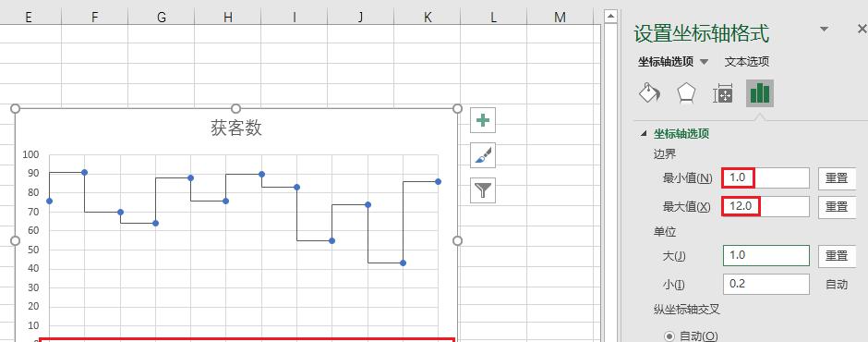Click the chart's left-middle resize handle

pyautogui.click(x=16, y=240)
